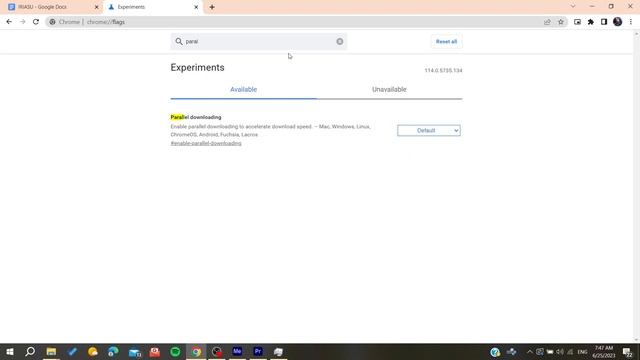Click the page vertical scrollbar

coord(636,186)
